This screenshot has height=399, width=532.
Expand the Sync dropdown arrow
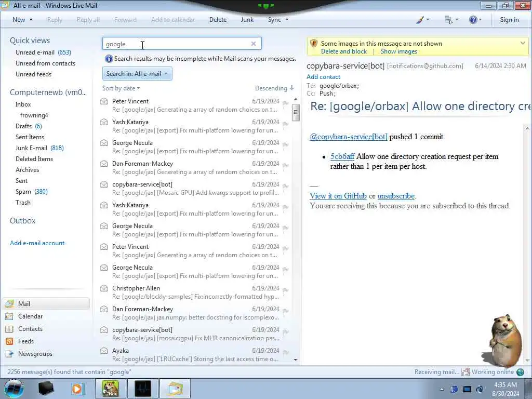(x=287, y=20)
